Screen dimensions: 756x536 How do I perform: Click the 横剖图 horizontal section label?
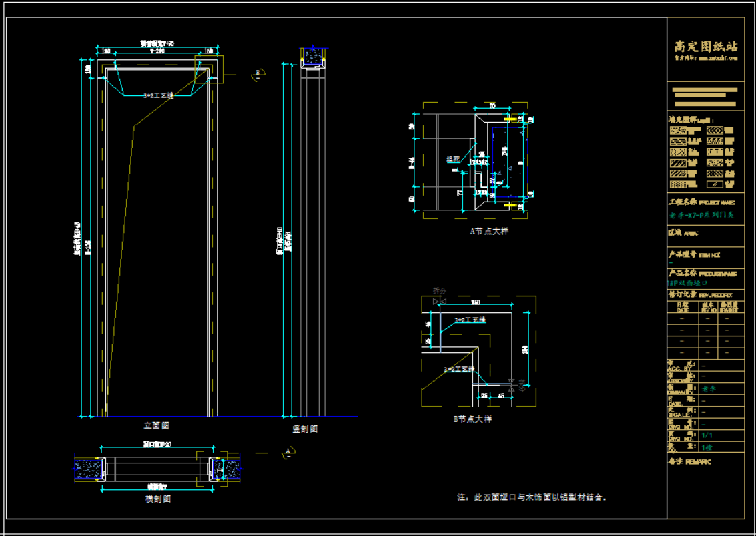click(157, 499)
